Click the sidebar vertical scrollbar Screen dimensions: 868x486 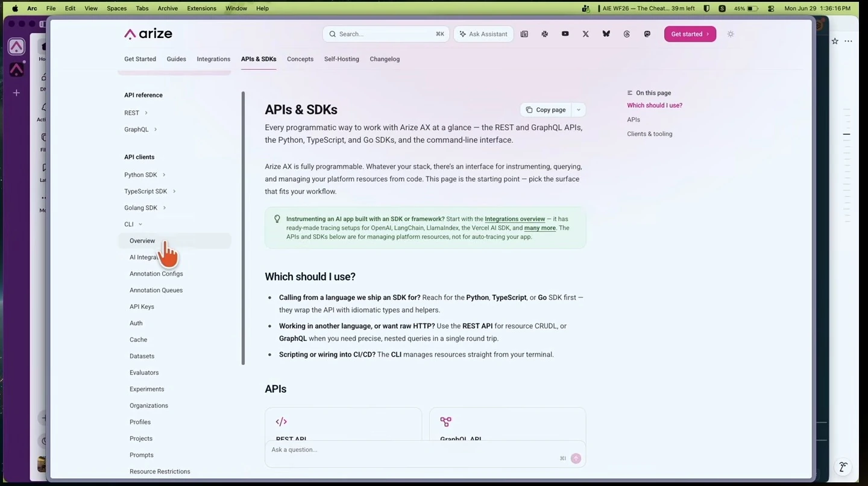[243, 228]
